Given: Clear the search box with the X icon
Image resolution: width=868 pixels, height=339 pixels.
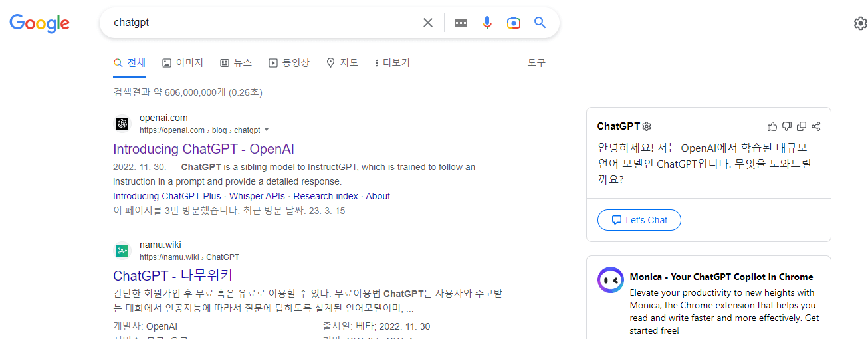Looking at the screenshot, I should click(428, 23).
